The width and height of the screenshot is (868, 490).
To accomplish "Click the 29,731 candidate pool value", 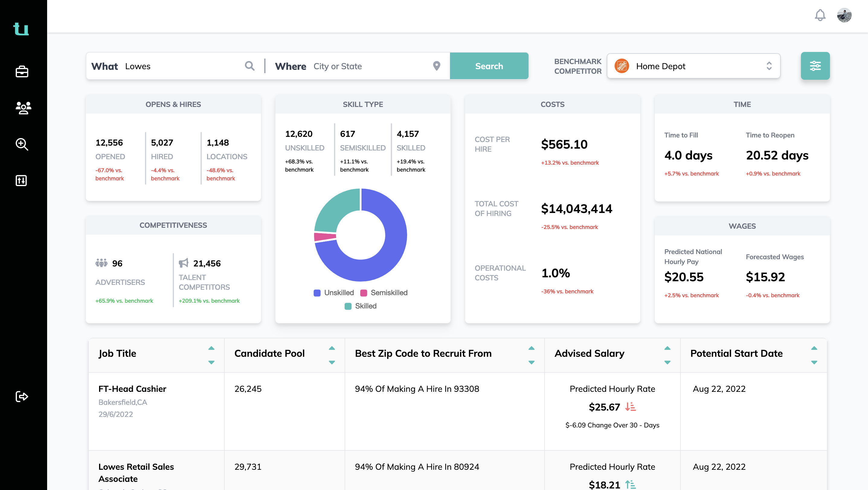I will (x=248, y=467).
